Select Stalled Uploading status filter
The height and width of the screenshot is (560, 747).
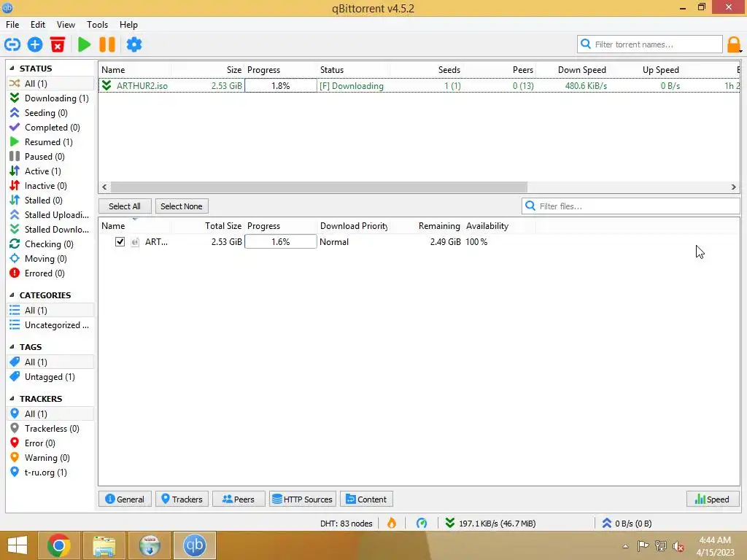click(50, 215)
